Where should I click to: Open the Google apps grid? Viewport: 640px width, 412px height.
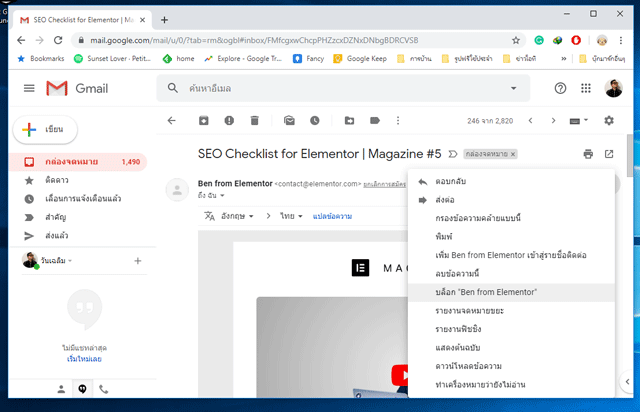coord(586,88)
